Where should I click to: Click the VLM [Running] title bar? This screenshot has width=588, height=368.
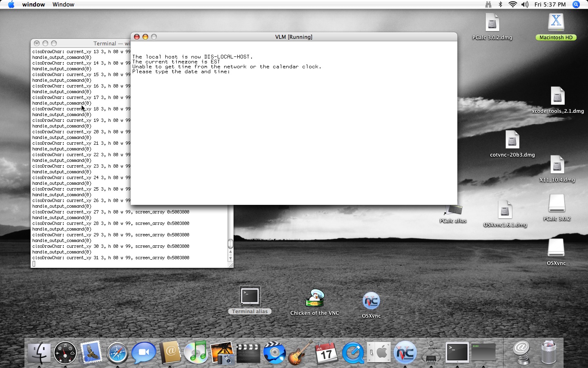(x=294, y=37)
